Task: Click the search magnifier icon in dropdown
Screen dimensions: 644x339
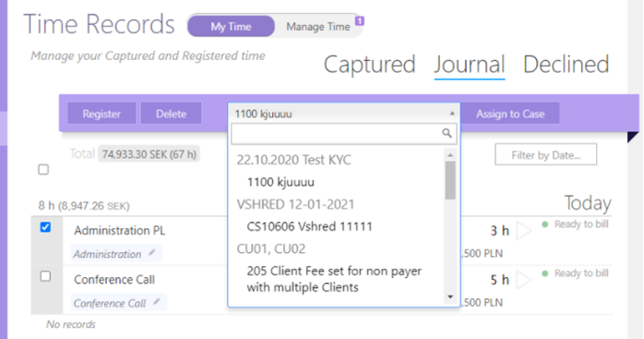Action: tap(447, 133)
